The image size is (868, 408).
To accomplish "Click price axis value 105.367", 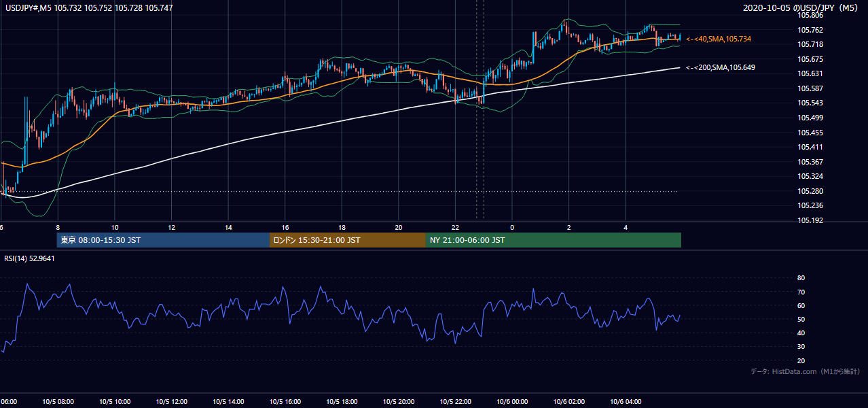I will click(x=810, y=162).
